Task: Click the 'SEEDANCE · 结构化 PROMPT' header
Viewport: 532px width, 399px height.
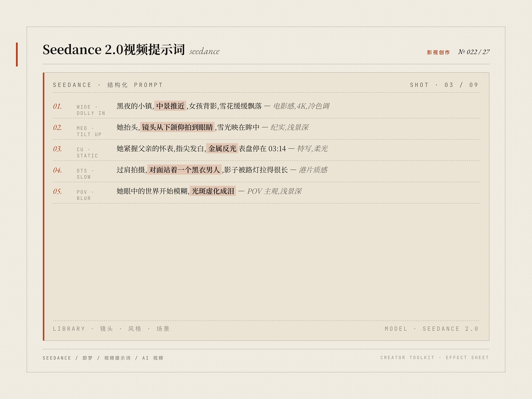Action: pos(108,85)
